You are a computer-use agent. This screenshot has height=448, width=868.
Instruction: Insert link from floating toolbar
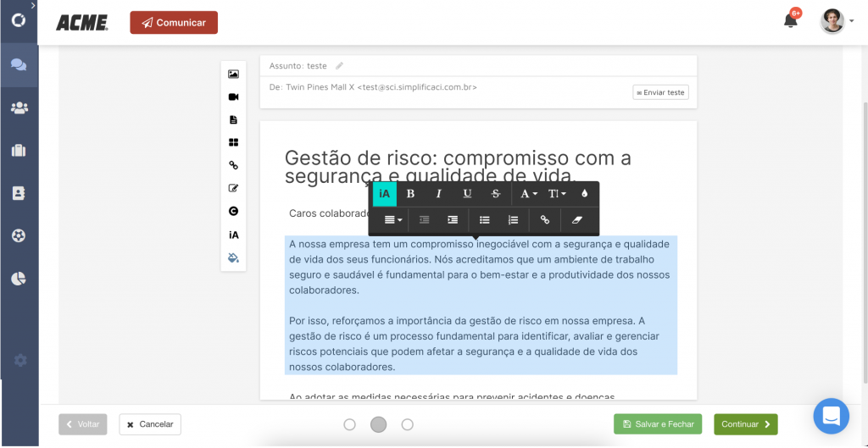pyautogui.click(x=545, y=220)
